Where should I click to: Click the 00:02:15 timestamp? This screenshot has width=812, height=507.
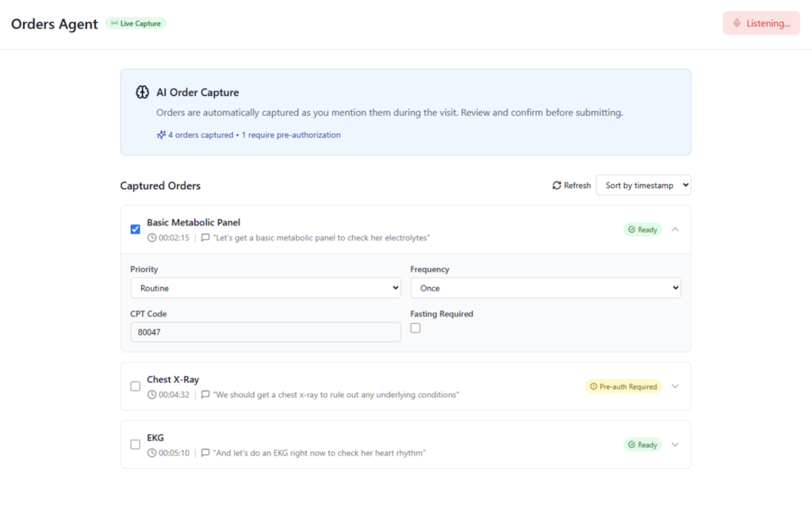[174, 238]
